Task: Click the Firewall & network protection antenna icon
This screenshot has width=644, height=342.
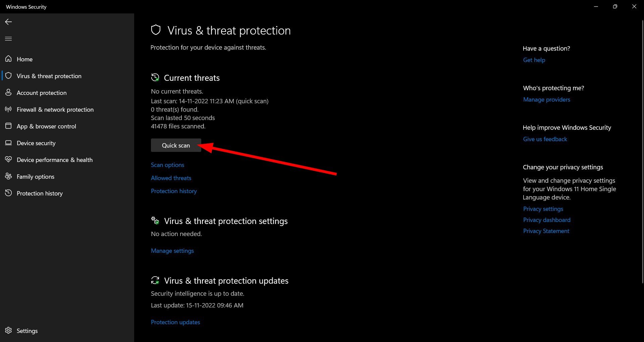Action: pyautogui.click(x=8, y=109)
